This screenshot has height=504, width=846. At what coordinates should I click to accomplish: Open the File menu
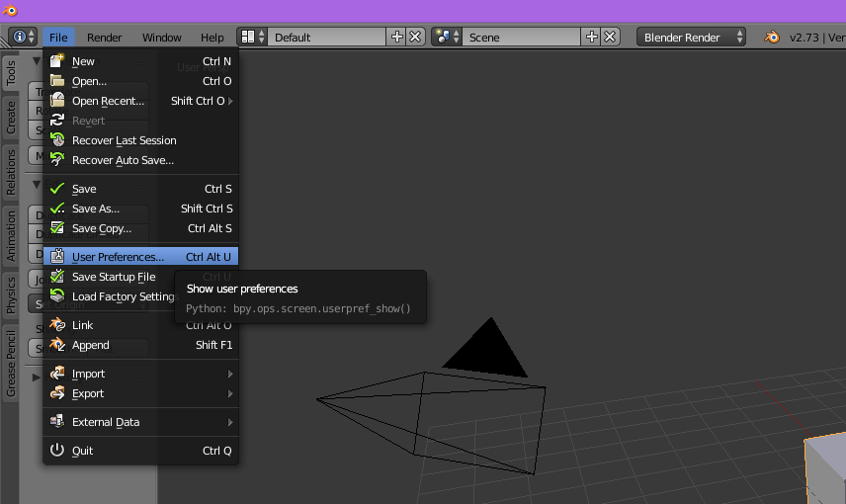(58, 38)
